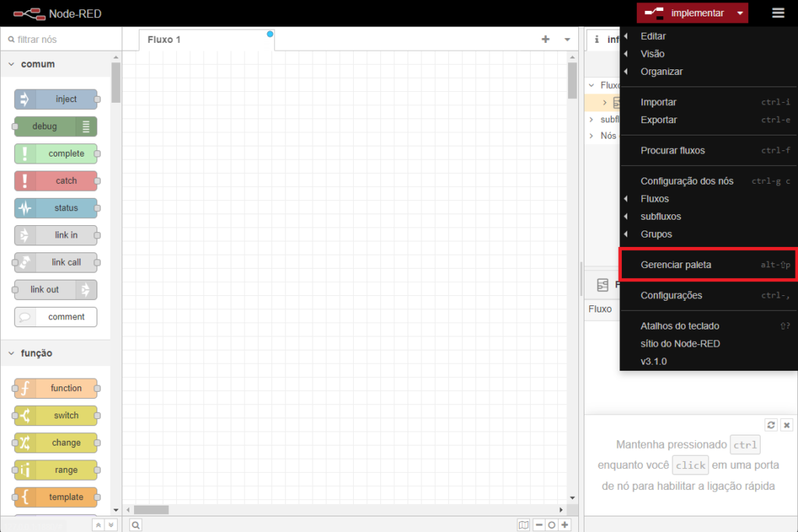Image resolution: width=798 pixels, height=532 pixels.
Task: Click the zoom in plus icon
Action: pyautogui.click(x=565, y=525)
